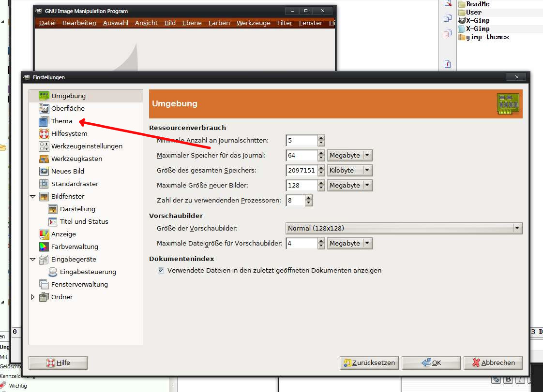Click the Standardraster grid icon

(x=44, y=184)
